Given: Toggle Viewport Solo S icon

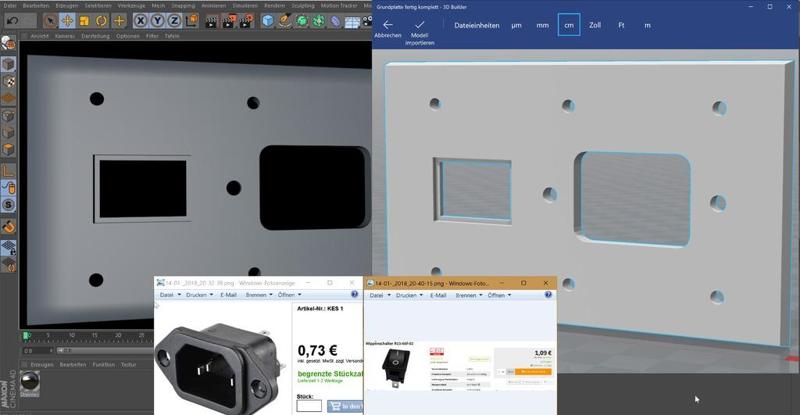Looking at the screenshot, I should pos(8,205).
